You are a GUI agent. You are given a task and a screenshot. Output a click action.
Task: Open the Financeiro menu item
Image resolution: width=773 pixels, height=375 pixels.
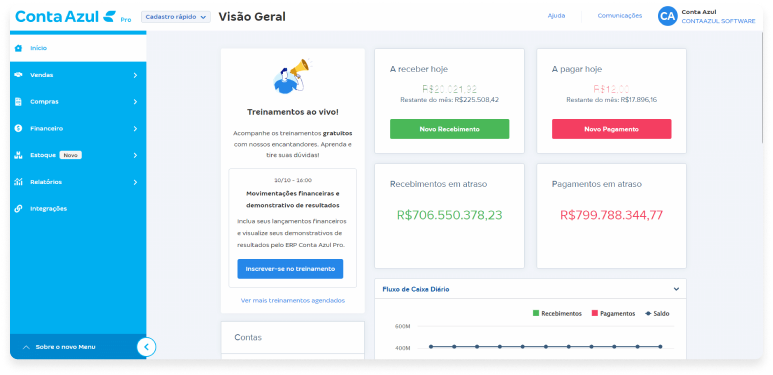point(78,128)
